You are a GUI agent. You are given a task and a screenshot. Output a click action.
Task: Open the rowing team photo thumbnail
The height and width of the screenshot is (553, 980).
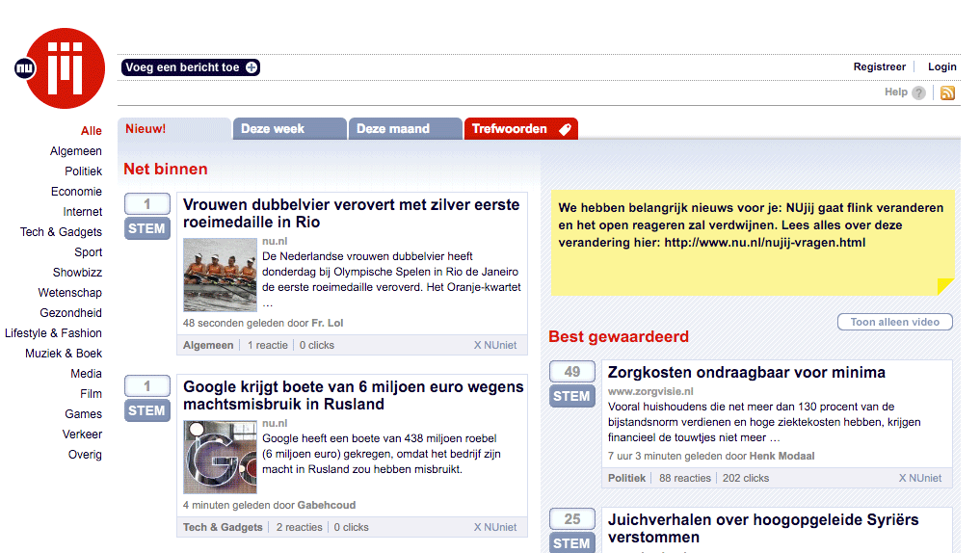(x=220, y=274)
